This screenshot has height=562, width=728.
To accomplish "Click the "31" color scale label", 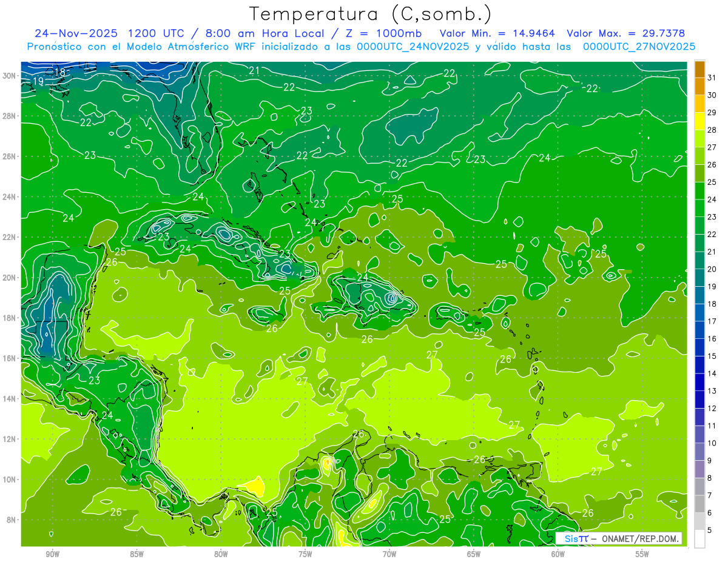I will 712,78.
